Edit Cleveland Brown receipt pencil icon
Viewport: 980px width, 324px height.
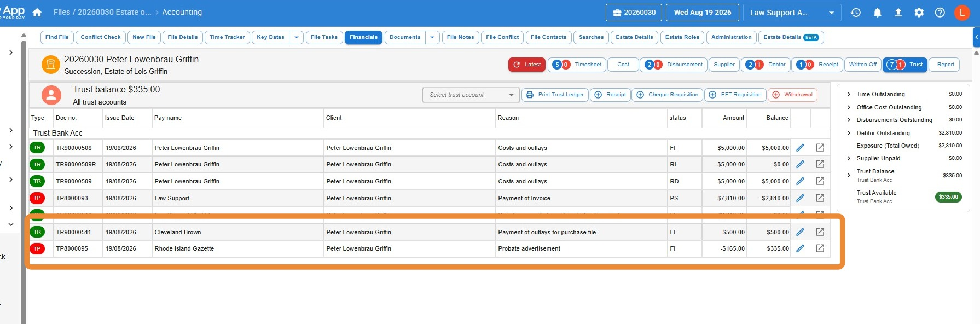pyautogui.click(x=800, y=232)
